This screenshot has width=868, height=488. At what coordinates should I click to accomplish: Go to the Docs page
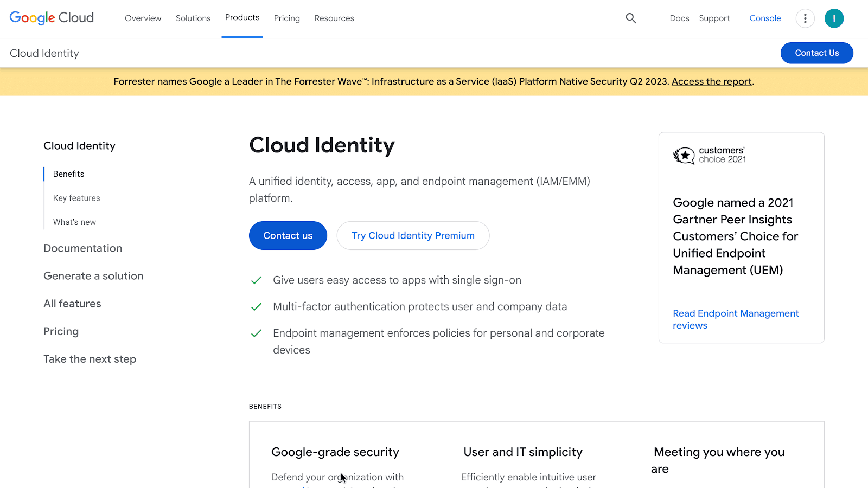point(679,18)
